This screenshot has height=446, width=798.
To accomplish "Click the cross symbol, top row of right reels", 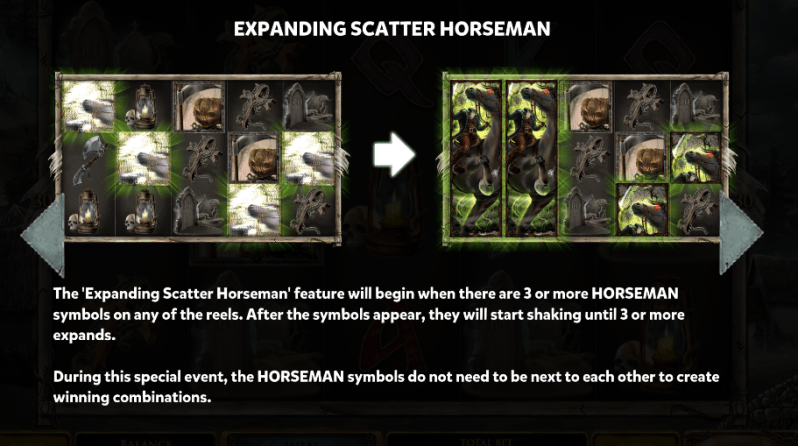I will click(x=642, y=107).
